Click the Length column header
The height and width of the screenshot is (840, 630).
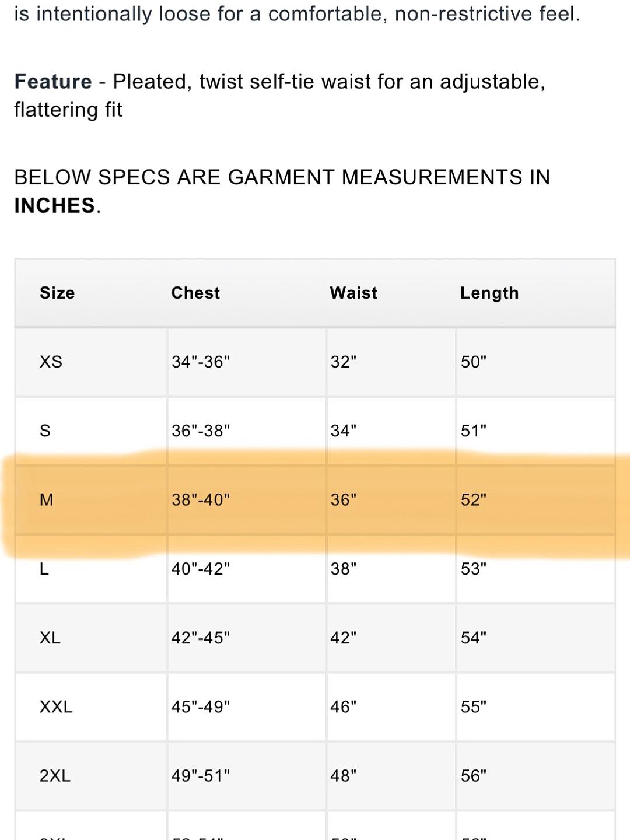[x=489, y=293]
